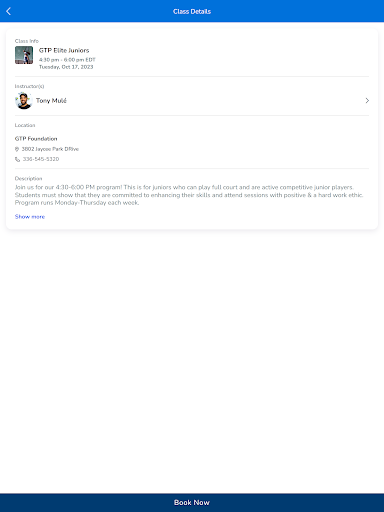Call the 336-545-5320 phone number
Screen dimensions: 384x512
pos(41,159)
